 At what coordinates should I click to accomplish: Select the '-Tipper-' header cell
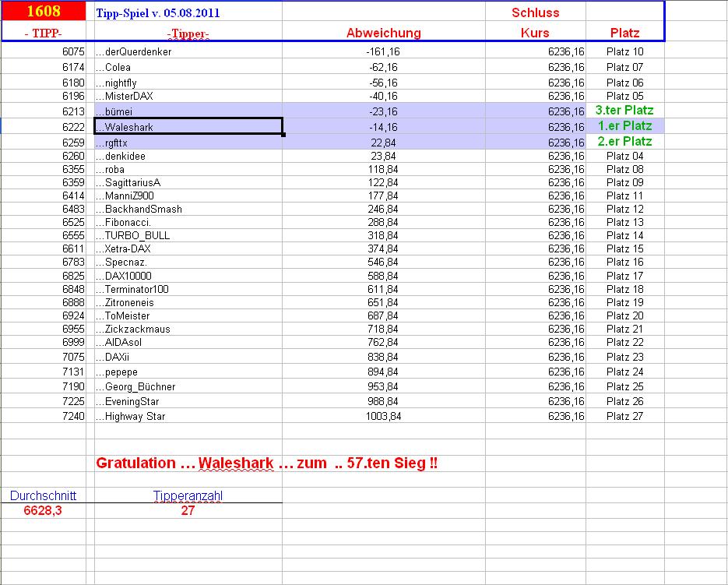point(188,33)
